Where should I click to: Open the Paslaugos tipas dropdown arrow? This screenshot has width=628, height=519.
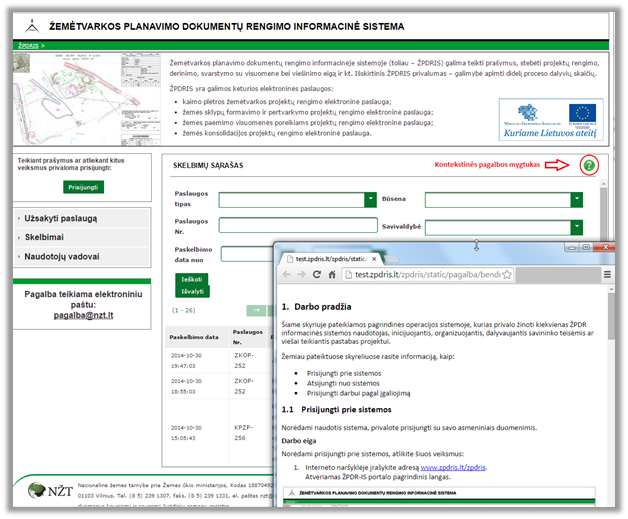pos(370,199)
